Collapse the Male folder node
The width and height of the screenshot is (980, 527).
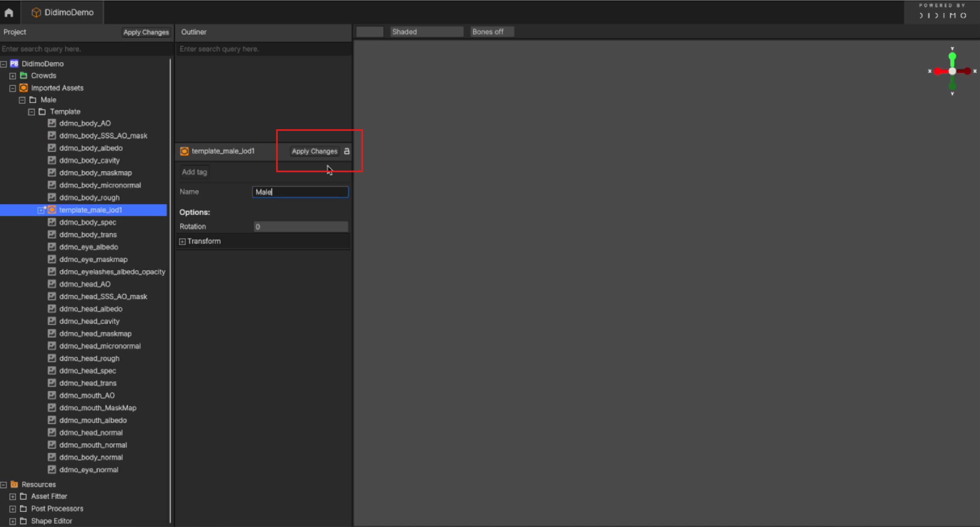(x=22, y=100)
